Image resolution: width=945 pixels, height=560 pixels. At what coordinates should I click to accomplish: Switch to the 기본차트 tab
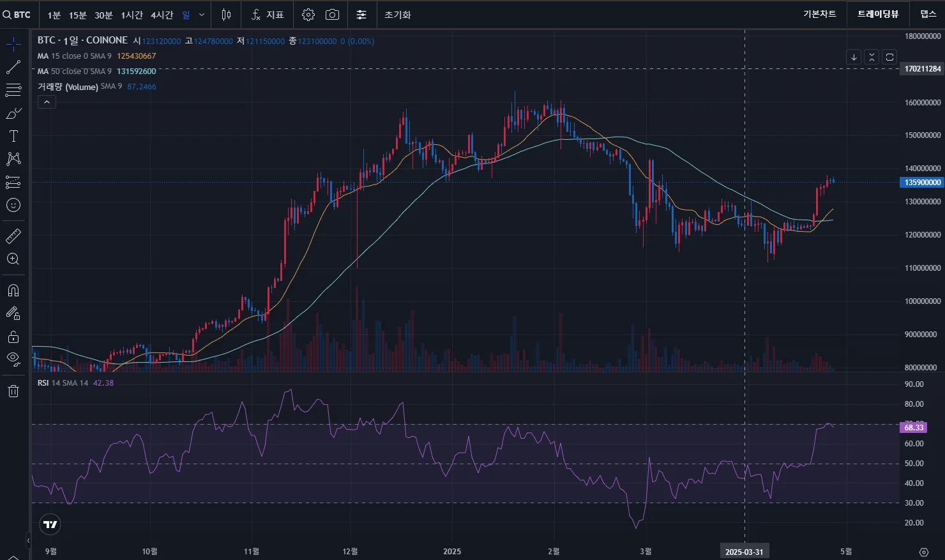click(820, 14)
